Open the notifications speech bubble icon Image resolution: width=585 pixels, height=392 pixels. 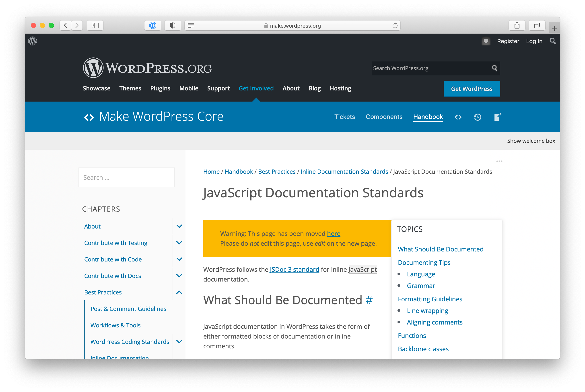(x=486, y=41)
